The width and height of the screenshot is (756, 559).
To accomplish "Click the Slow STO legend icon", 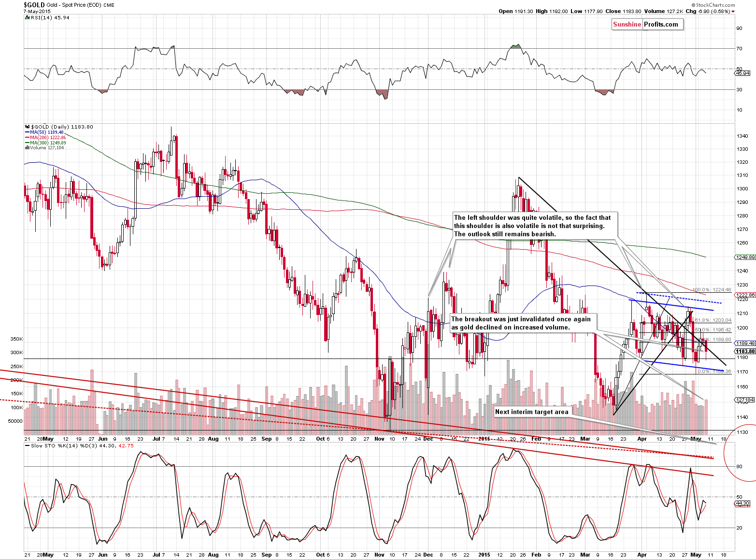I will tap(27, 445).
